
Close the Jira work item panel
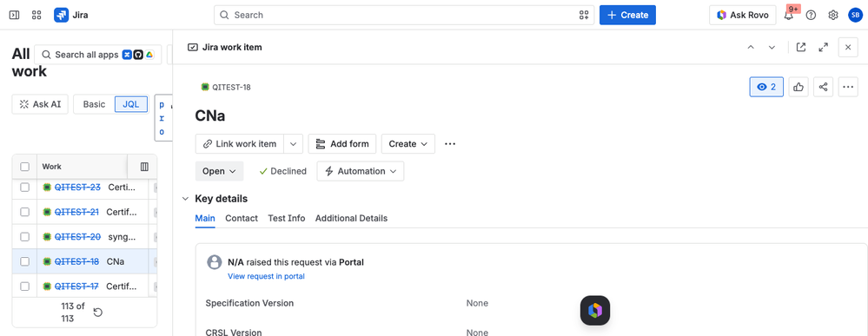[848, 48]
